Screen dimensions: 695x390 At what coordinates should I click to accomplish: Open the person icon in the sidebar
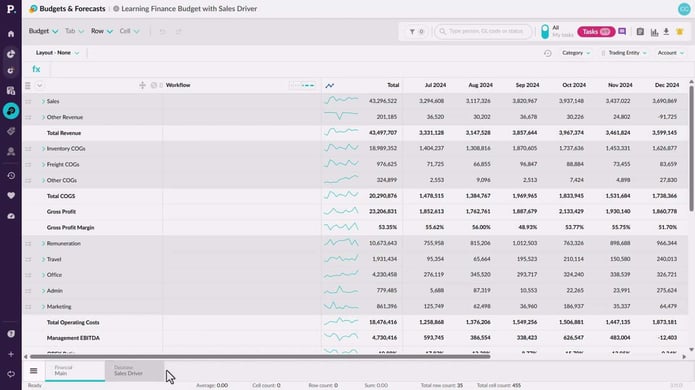coord(11,152)
